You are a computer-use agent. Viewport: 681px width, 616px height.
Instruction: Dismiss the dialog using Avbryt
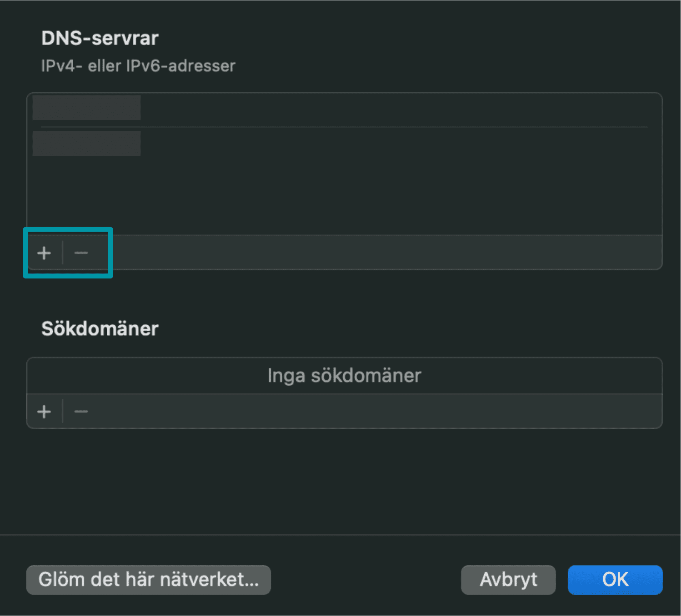click(508, 579)
